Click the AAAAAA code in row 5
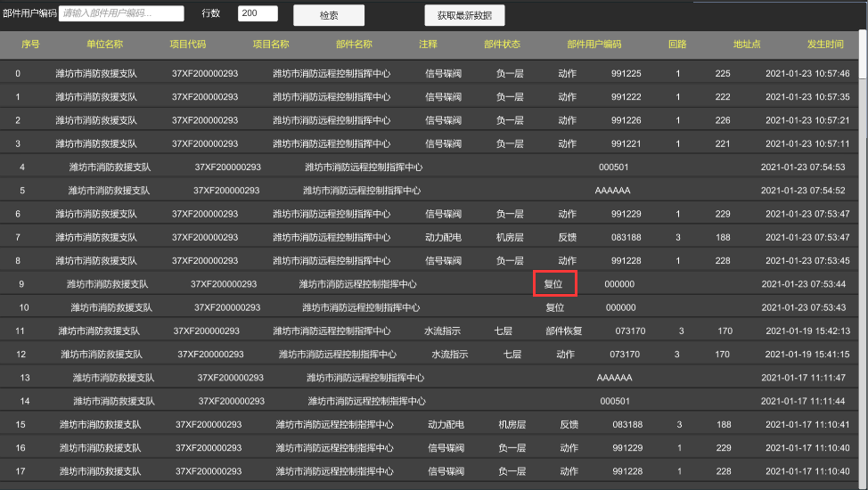The image size is (868, 490). [x=613, y=191]
